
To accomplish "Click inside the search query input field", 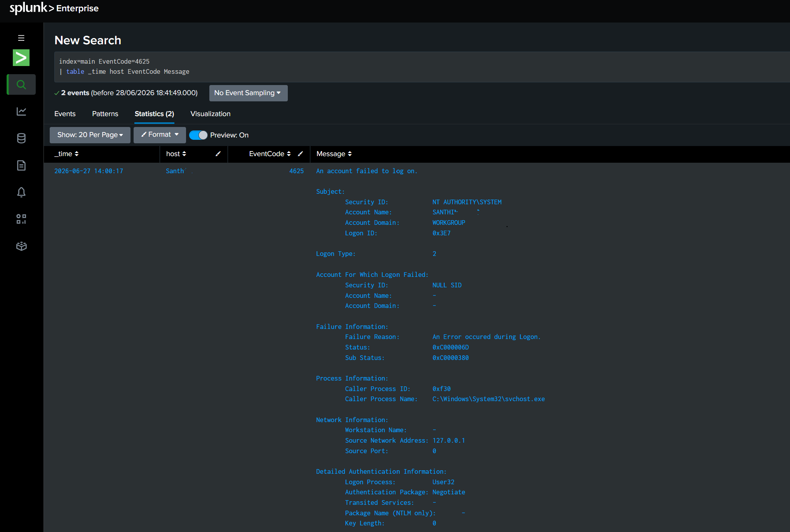I will tap(422, 67).
